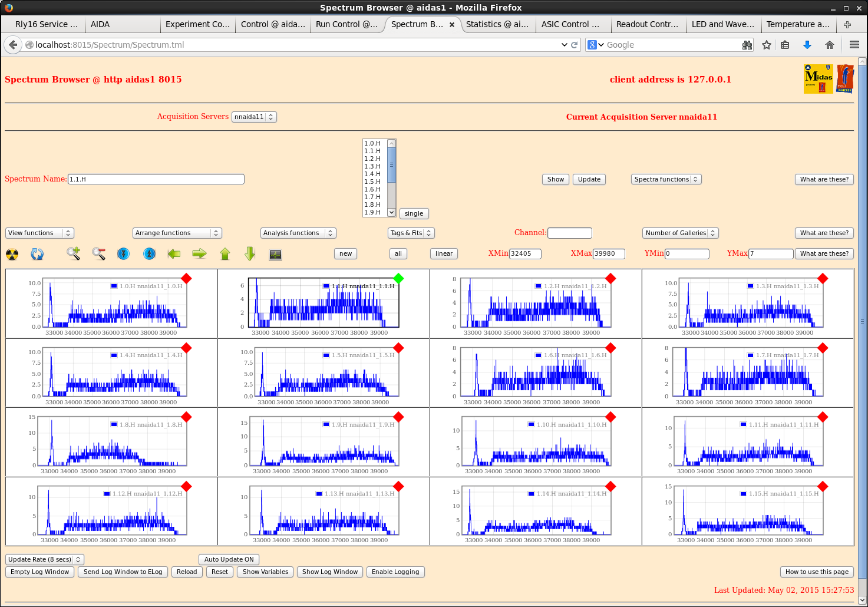Zoom out with the magnifier minus icon
The height and width of the screenshot is (607, 868).
(x=98, y=254)
